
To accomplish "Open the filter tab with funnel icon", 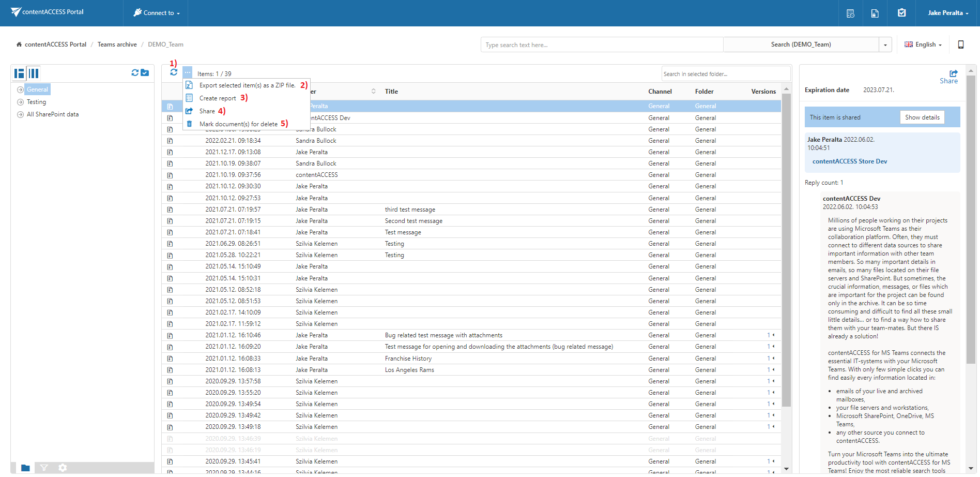I will point(44,468).
